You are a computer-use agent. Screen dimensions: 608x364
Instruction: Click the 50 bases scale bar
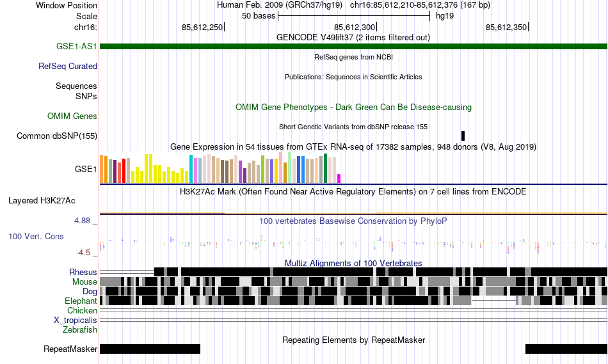click(x=354, y=16)
